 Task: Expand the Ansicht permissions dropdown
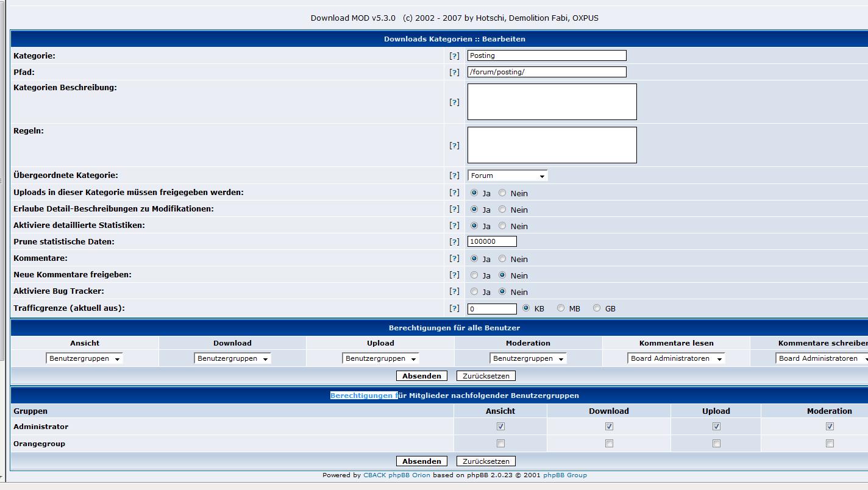84,358
